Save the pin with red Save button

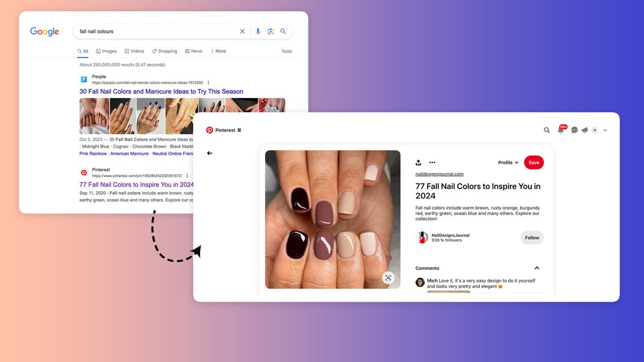point(534,162)
